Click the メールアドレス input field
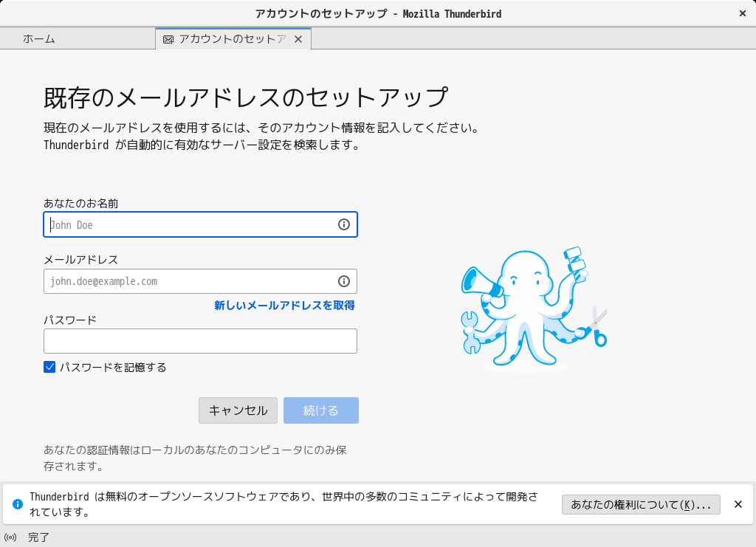This screenshot has height=547, width=756. tap(201, 281)
